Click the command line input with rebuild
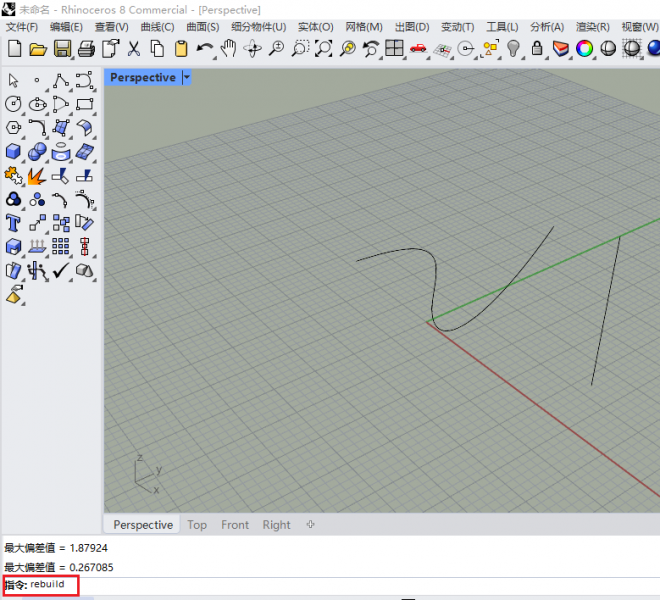 point(330,584)
